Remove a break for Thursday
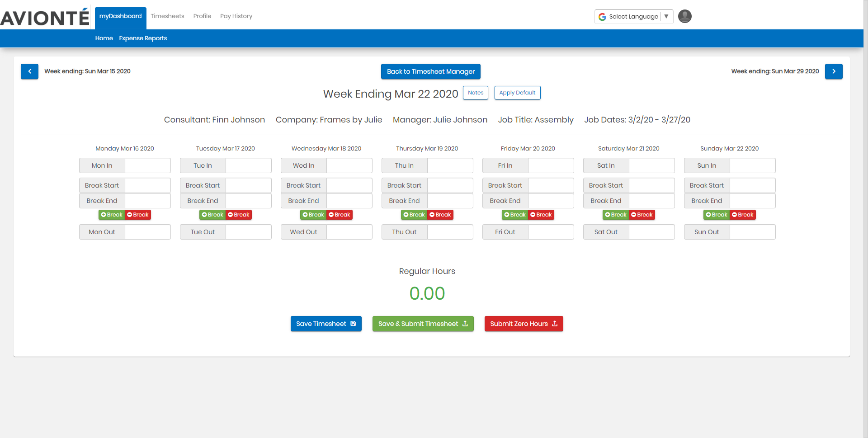Image resolution: width=868 pixels, height=438 pixels. point(440,215)
